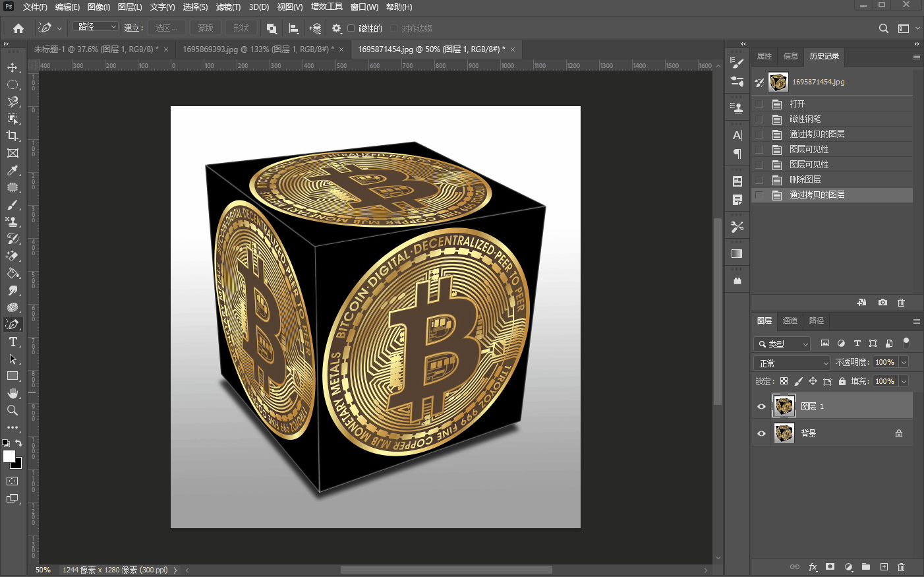Click the foreground color swatch
This screenshot has height=577, width=924.
click(9, 456)
